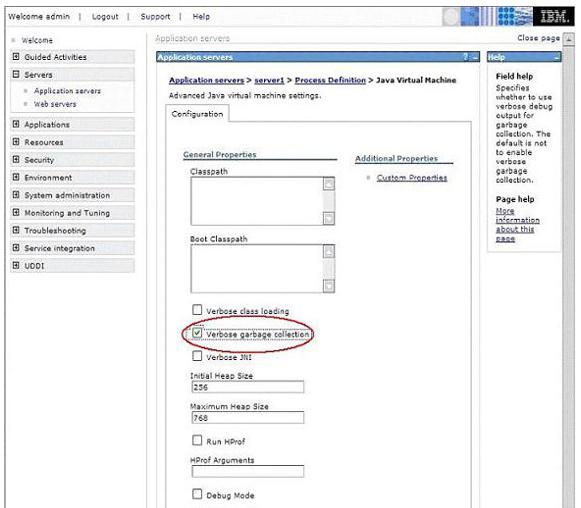This screenshot has height=508, width=581.
Task: Minimize the Application servers portlet
Action: [x=475, y=57]
